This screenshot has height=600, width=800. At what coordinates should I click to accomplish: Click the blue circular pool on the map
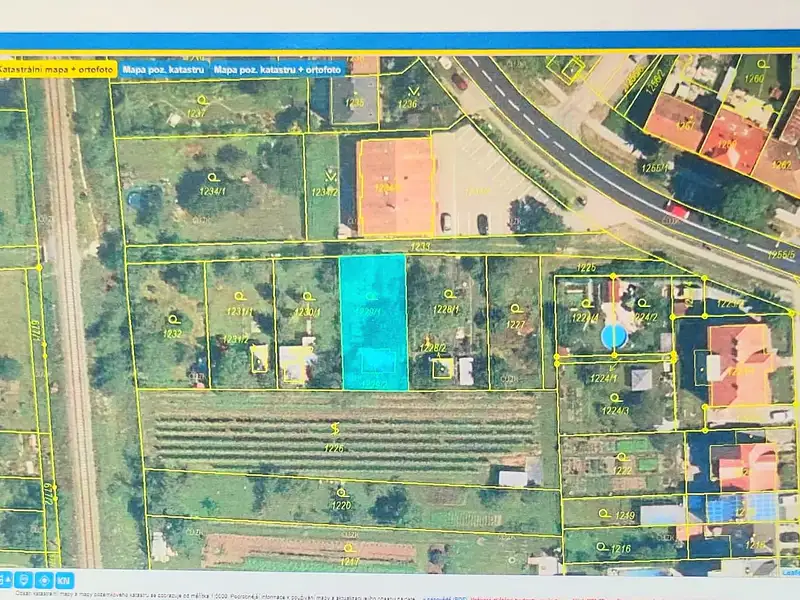coord(614,337)
